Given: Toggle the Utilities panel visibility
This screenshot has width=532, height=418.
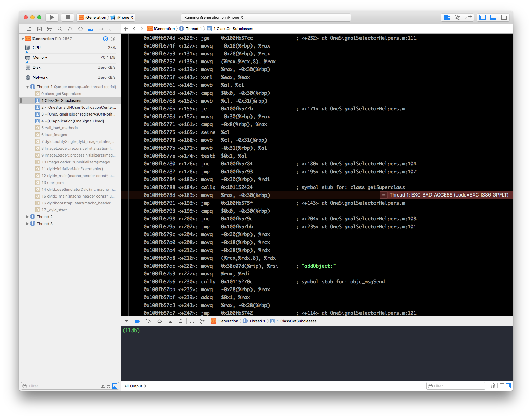Looking at the screenshot, I should [504, 17].
